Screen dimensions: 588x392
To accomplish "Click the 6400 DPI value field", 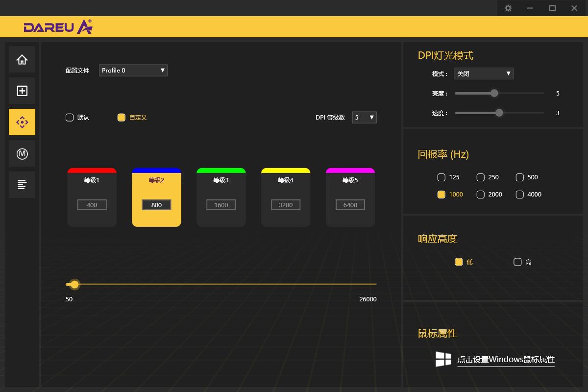I will [350, 205].
